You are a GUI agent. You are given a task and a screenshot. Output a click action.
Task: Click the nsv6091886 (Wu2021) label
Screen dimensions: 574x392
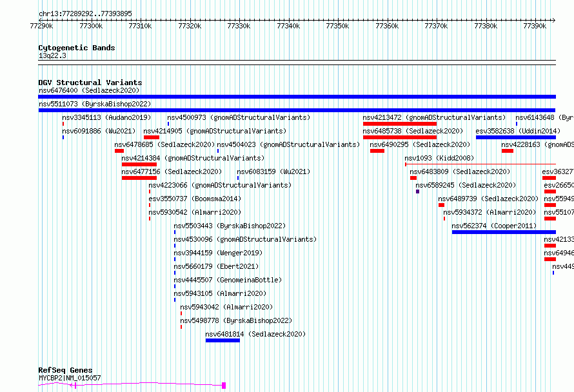[x=99, y=131]
